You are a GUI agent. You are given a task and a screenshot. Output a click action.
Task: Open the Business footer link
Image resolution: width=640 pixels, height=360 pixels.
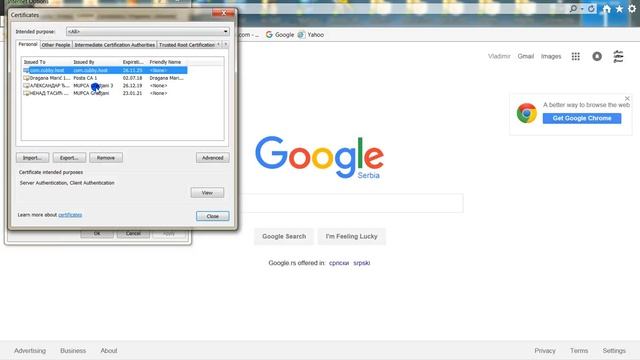73,351
